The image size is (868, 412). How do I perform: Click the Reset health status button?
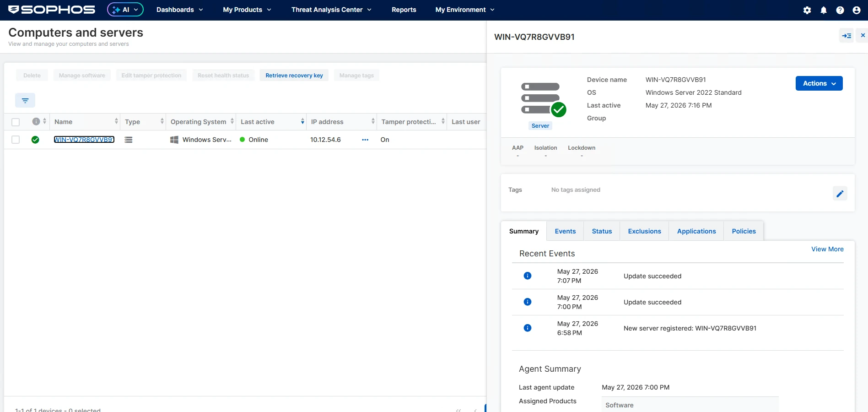coord(223,76)
